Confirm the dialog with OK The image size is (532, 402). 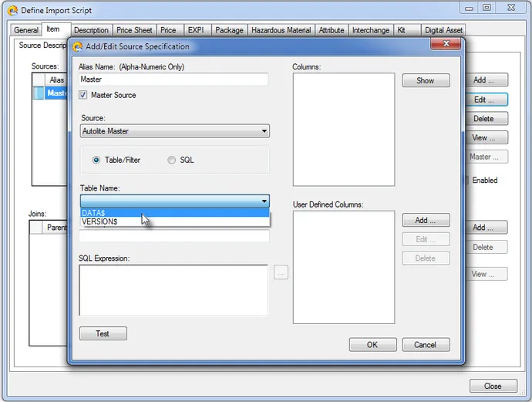[372, 345]
